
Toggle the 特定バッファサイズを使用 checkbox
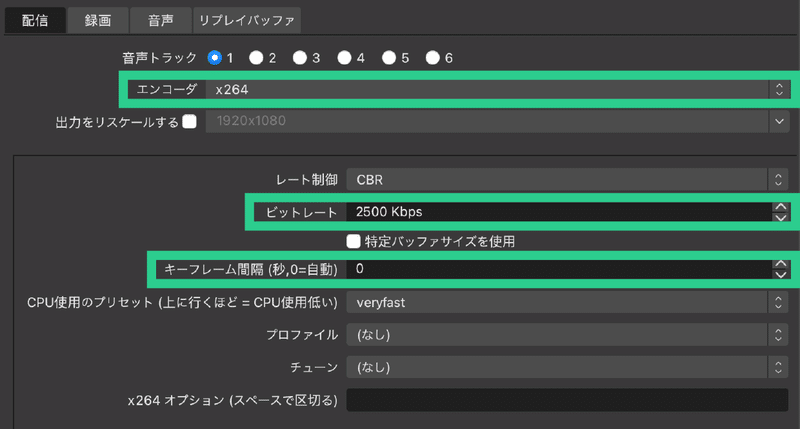pos(353,241)
